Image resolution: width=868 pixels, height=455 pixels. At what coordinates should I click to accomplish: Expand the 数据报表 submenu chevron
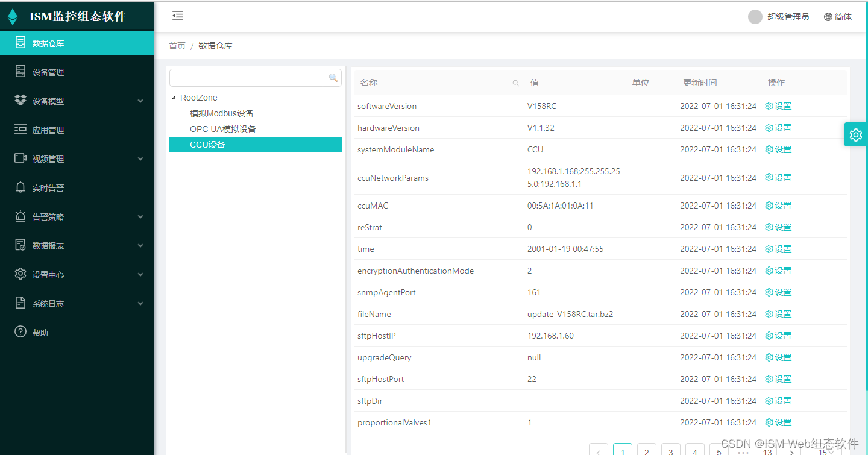[140, 246]
